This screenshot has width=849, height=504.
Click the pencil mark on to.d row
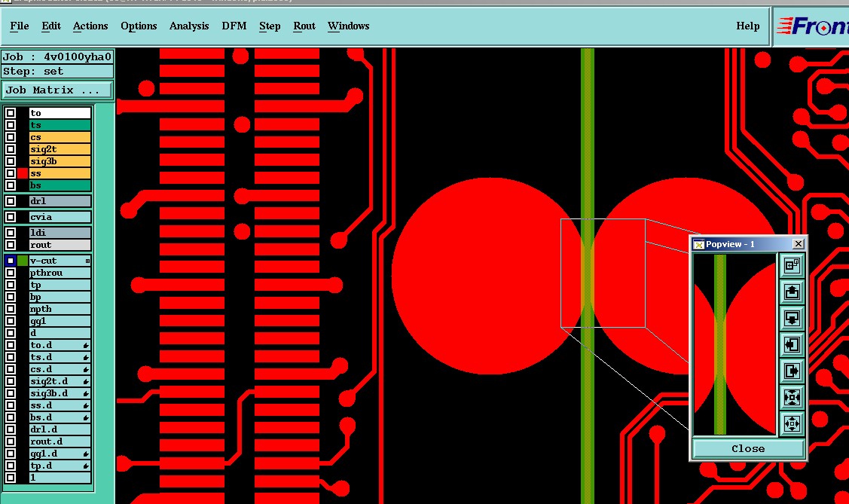(86, 345)
